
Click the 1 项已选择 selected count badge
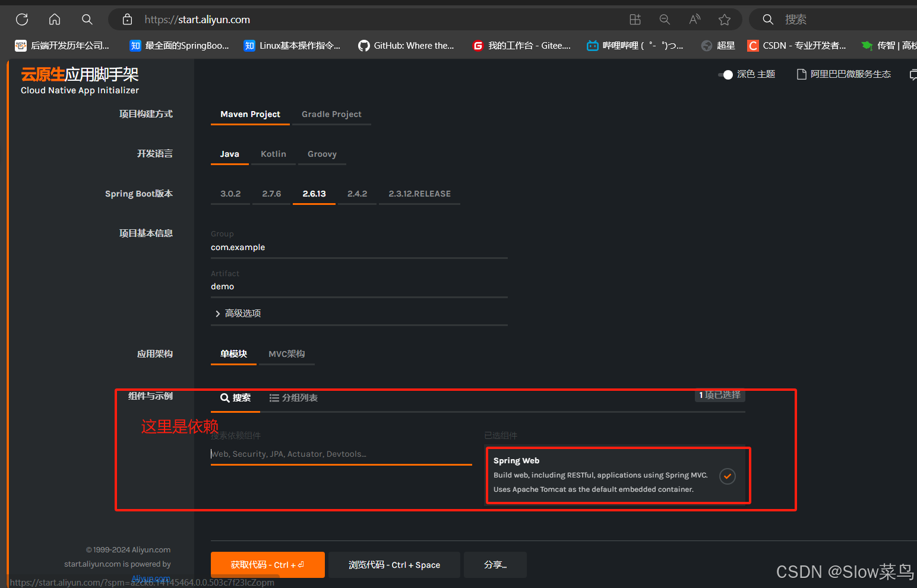click(720, 395)
